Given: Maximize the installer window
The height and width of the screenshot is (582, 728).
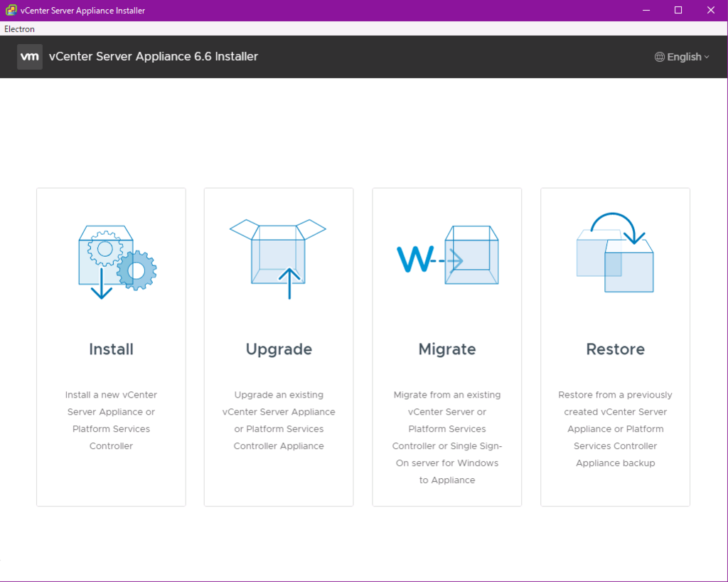Looking at the screenshot, I should [678, 10].
